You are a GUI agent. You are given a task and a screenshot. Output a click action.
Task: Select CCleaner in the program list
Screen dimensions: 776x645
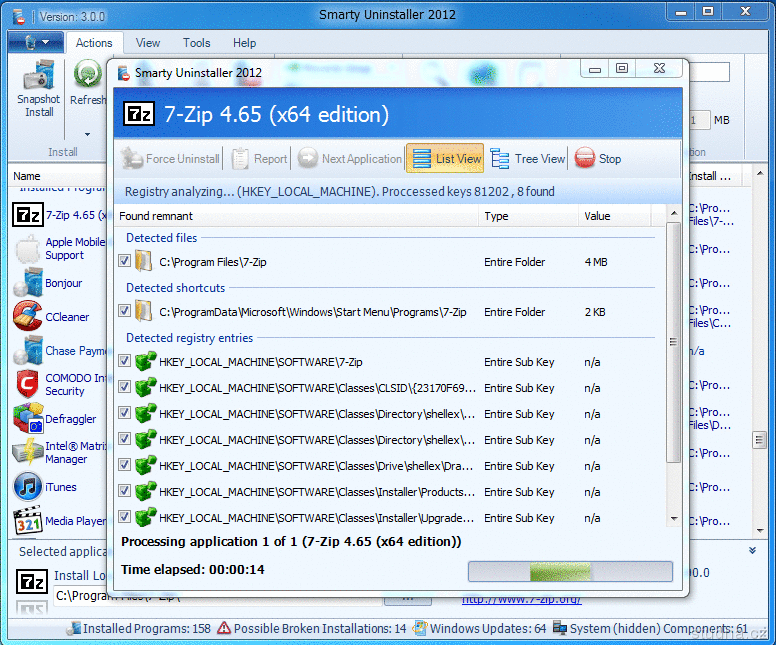click(x=66, y=317)
